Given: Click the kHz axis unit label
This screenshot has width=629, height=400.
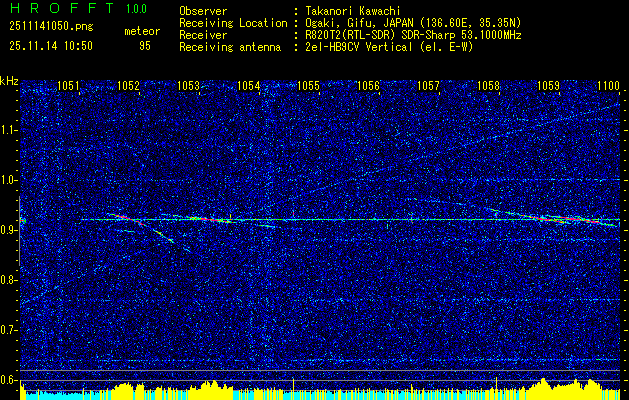Looking at the screenshot, I should click(9, 81).
